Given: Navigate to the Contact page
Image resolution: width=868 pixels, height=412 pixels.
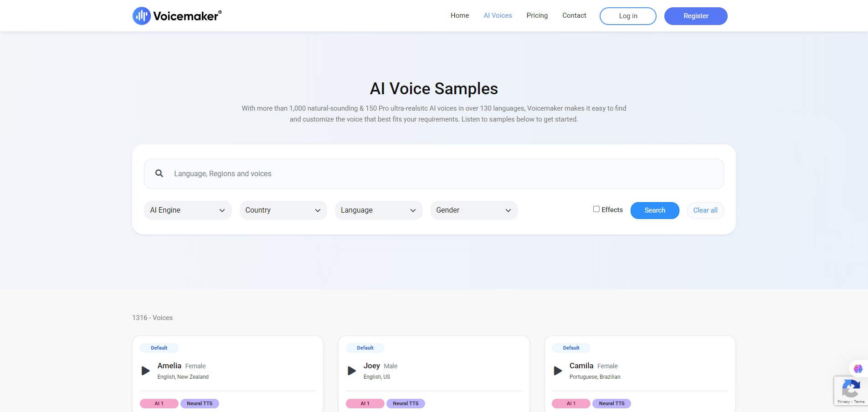Looking at the screenshot, I should coord(574,15).
